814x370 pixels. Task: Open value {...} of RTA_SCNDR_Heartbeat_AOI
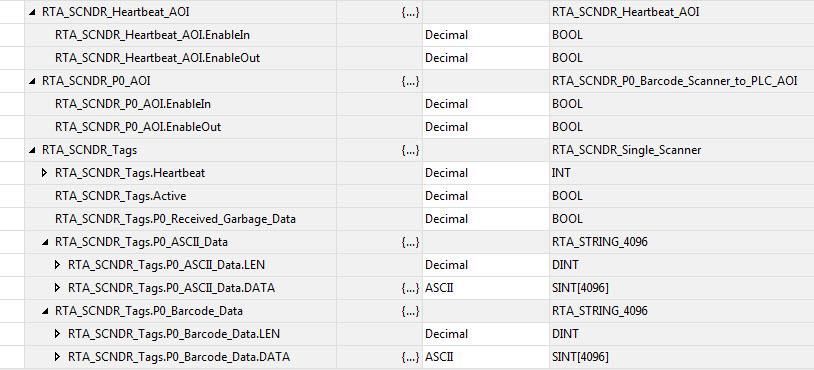tap(410, 12)
